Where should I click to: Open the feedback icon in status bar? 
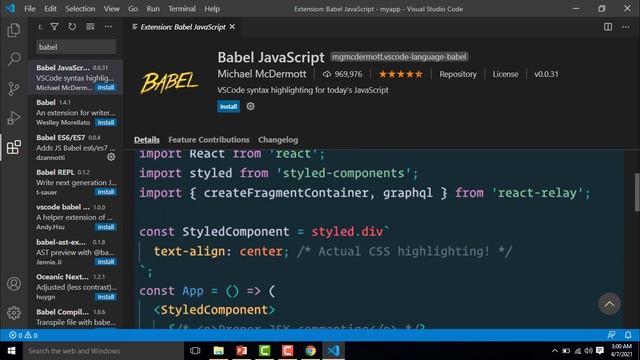coord(611,335)
